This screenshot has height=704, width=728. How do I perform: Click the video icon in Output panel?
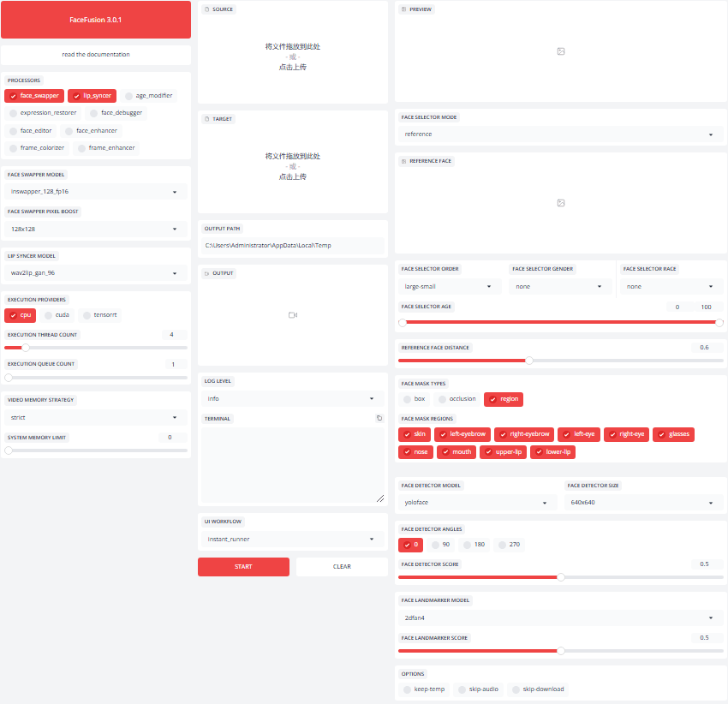293,315
